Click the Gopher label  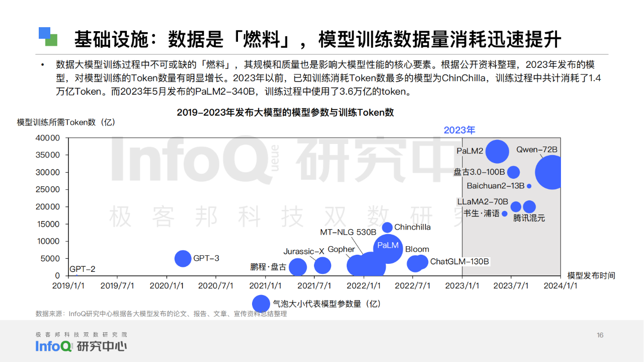(342, 249)
